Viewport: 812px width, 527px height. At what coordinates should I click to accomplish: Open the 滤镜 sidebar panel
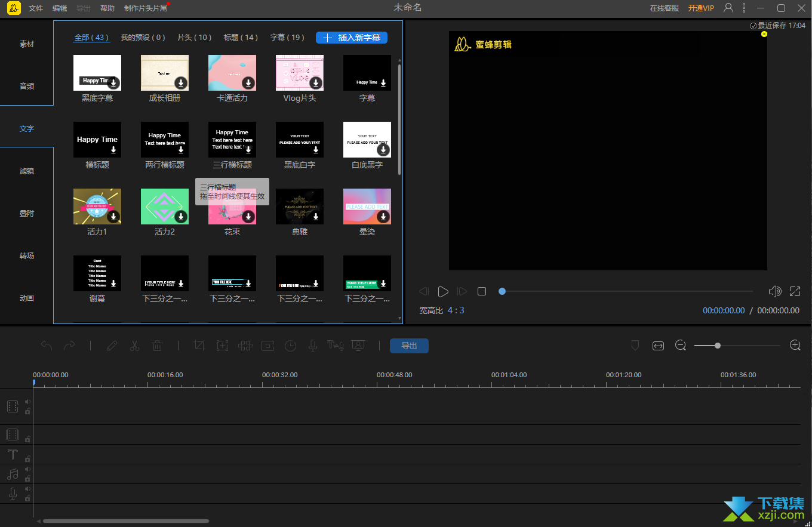click(x=27, y=171)
